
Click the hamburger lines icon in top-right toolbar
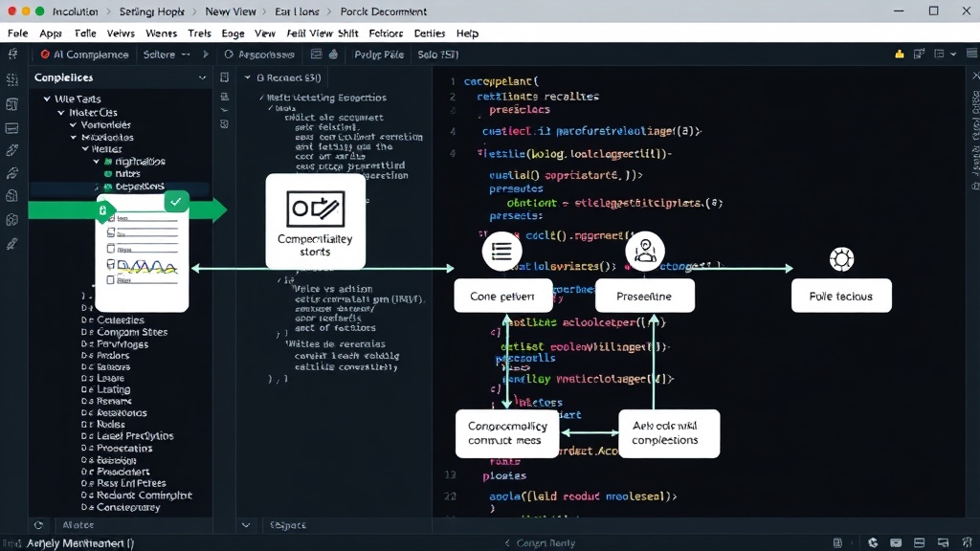pyautogui.click(x=972, y=54)
